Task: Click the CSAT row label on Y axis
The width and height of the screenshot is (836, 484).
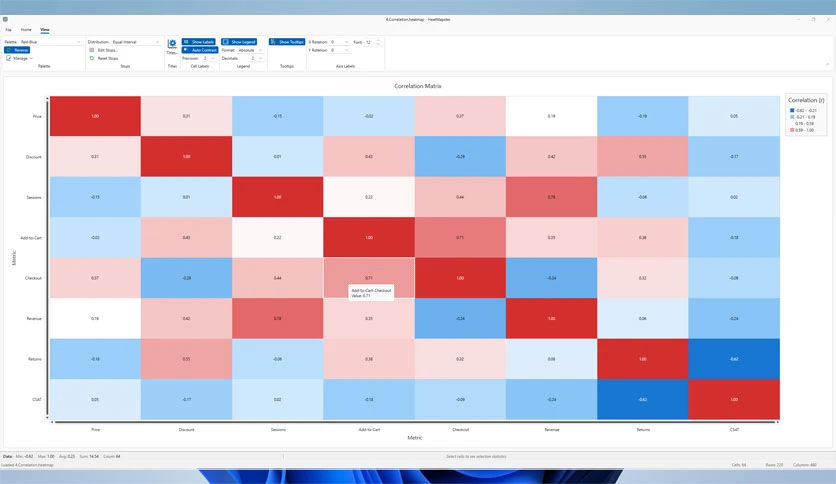Action: (x=37, y=400)
